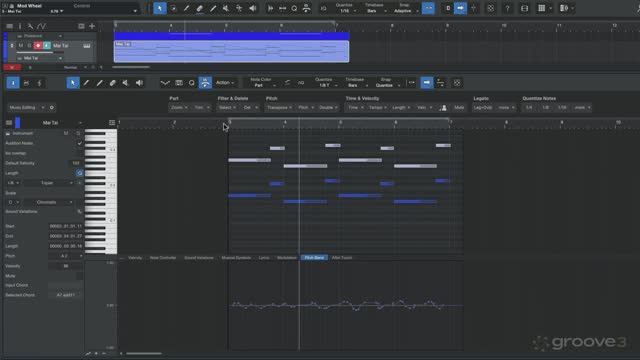640x360 pixels.
Task: Click the Transpose macro button
Action: pyautogui.click(x=279, y=108)
